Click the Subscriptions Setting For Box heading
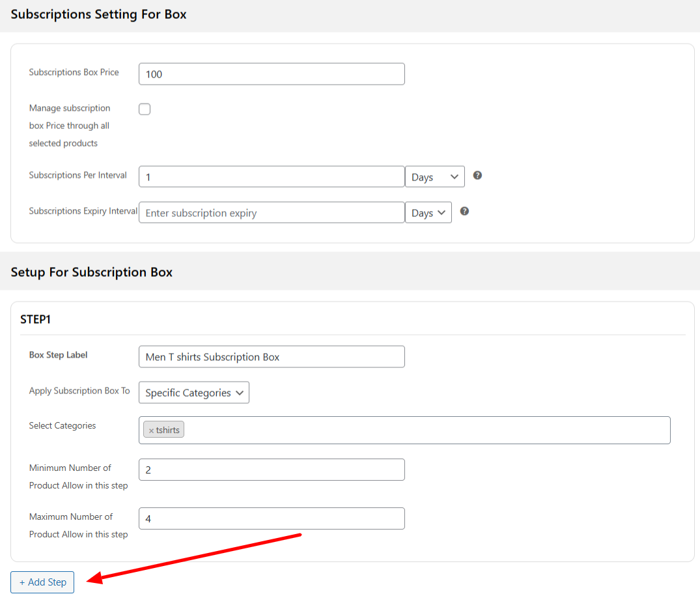This screenshot has height=609, width=700. [x=98, y=14]
